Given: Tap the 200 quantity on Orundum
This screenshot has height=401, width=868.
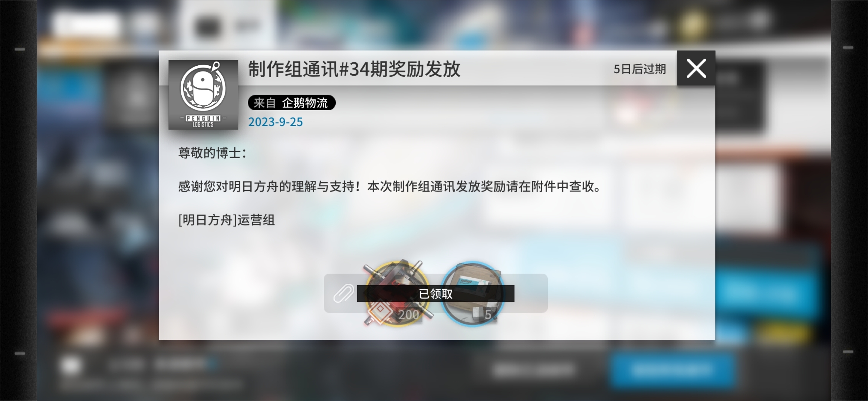Looking at the screenshot, I should point(408,315).
